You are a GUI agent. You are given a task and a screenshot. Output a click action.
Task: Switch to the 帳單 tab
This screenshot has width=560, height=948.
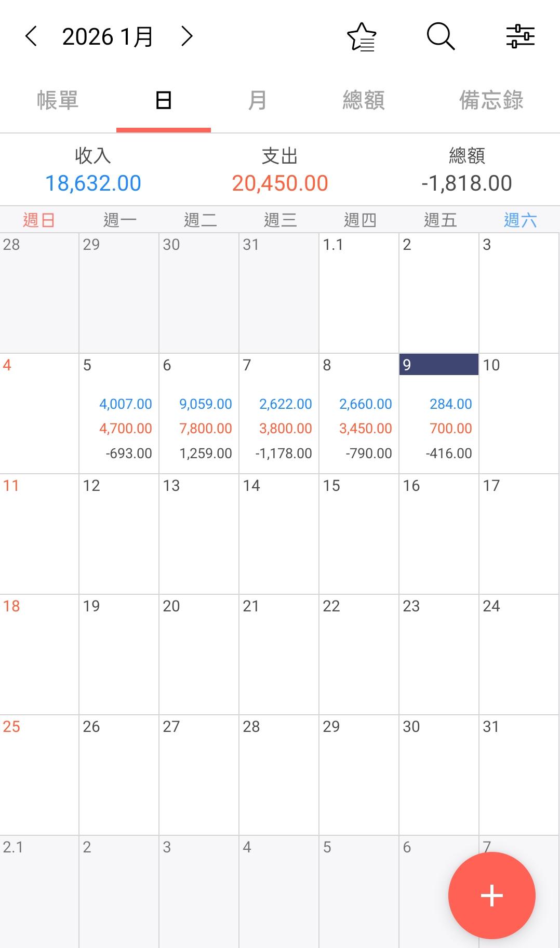click(58, 100)
